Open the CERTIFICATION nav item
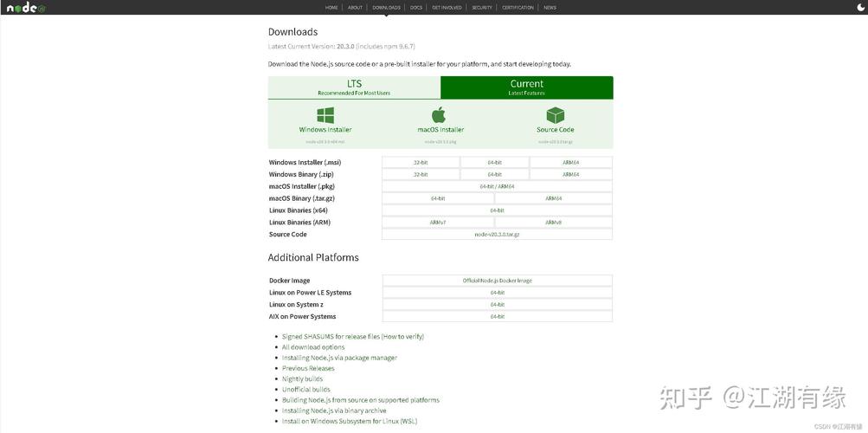This screenshot has height=433, width=868. tap(518, 8)
